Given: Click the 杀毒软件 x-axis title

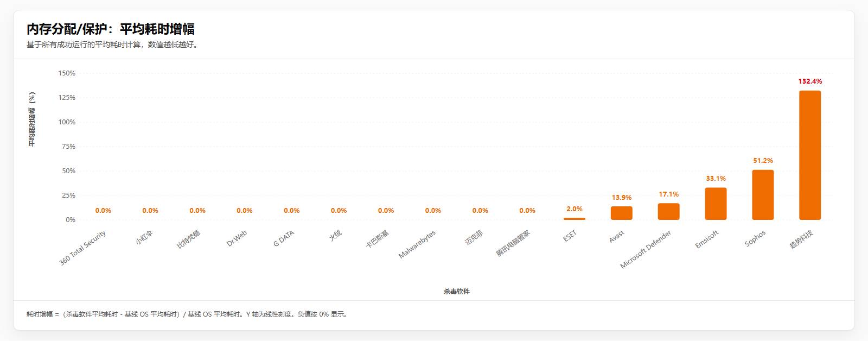Looking at the screenshot, I should 456,292.
